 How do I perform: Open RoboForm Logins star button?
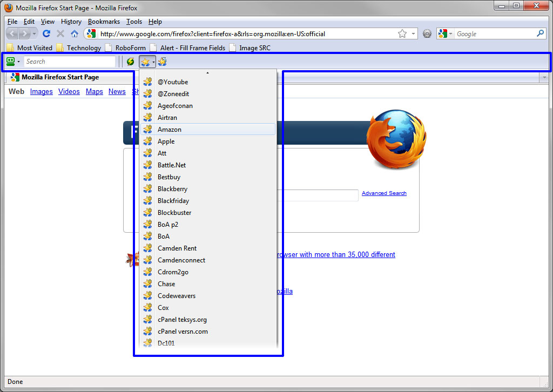click(145, 62)
